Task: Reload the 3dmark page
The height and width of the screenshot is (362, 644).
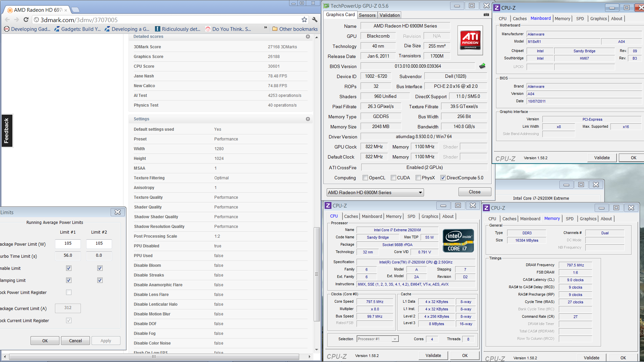Action: click(26, 20)
